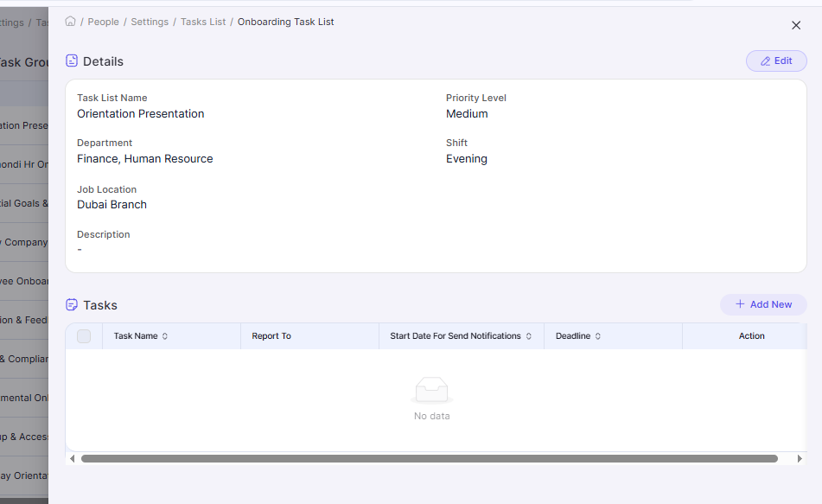Click the Add New button above the table
822x504 pixels.
point(763,304)
